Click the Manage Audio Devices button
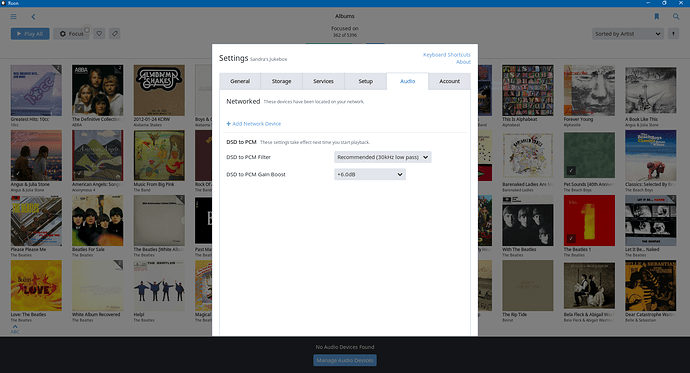This screenshot has height=373, width=690. (x=345, y=360)
